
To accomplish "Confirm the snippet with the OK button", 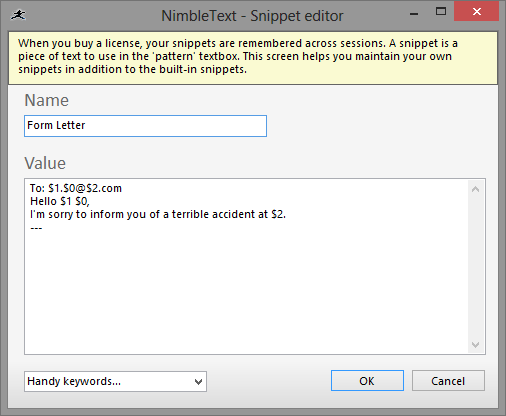I will coord(367,381).
